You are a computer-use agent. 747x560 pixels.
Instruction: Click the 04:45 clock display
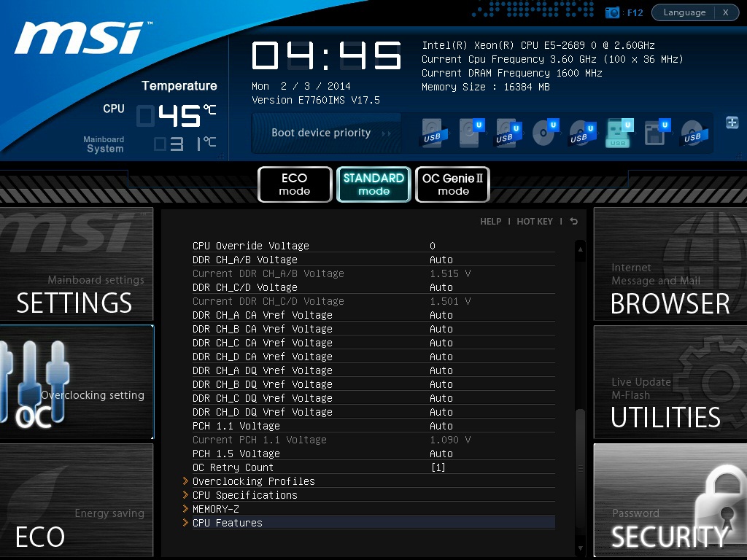[x=326, y=55]
